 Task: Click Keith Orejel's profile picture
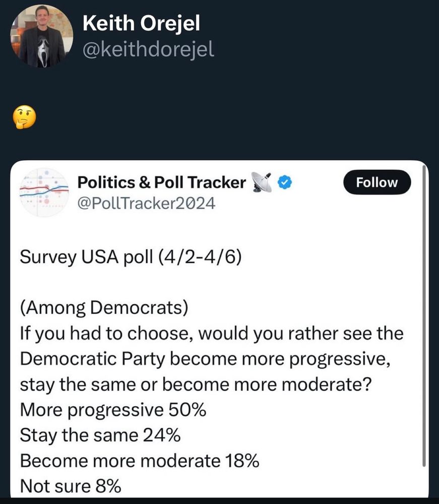(41, 36)
